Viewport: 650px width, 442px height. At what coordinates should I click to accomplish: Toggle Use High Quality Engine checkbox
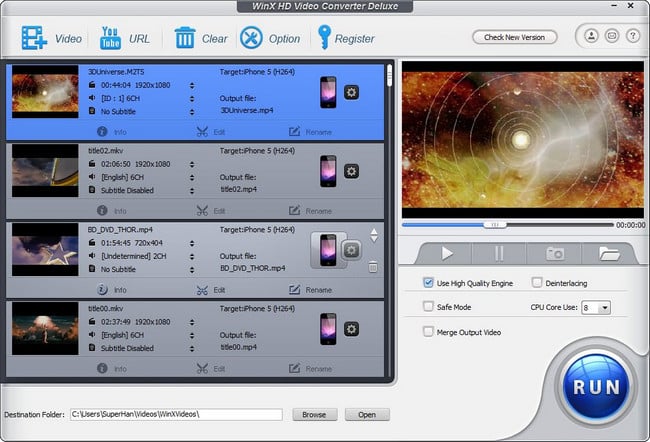428,283
